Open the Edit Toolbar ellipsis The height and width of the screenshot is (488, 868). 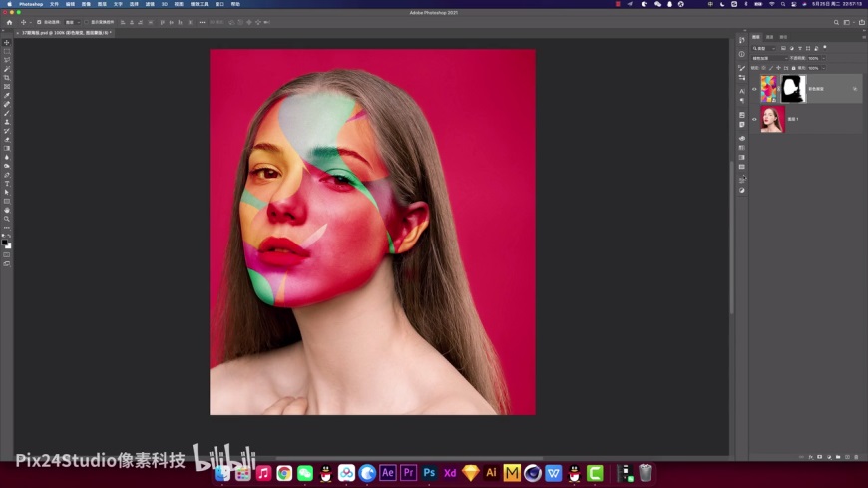(x=7, y=228)
